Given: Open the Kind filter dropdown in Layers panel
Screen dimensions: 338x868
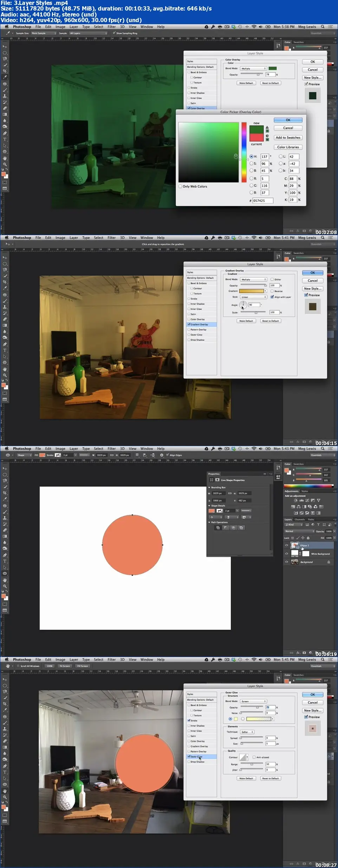Looking at the screenshot, I should coord(293,524).
